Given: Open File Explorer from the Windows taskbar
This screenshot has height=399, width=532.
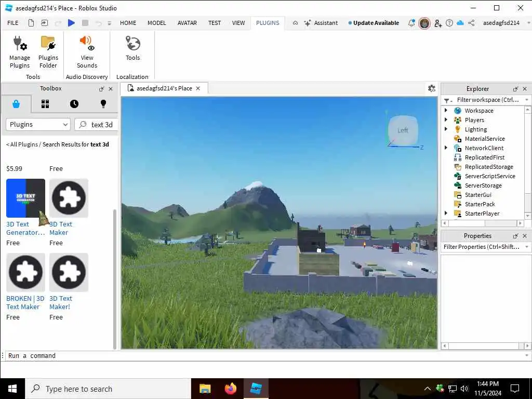Looking at the screenshot, I should click(205, 389).
